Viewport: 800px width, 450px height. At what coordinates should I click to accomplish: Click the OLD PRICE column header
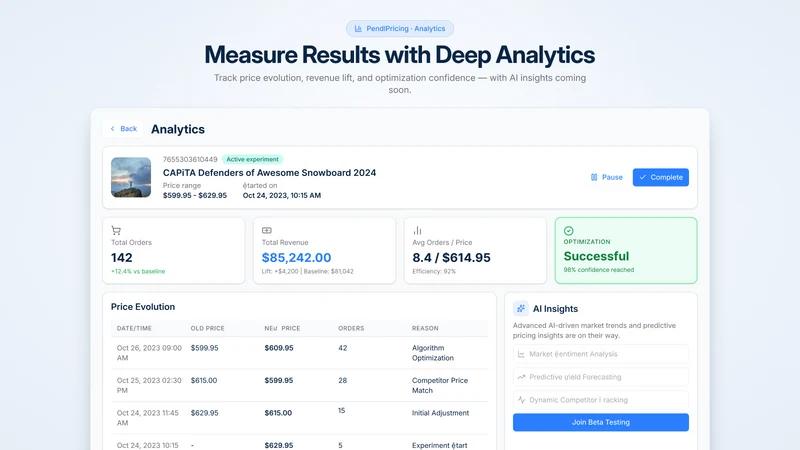pyautogui.click(x=208, y=329)
